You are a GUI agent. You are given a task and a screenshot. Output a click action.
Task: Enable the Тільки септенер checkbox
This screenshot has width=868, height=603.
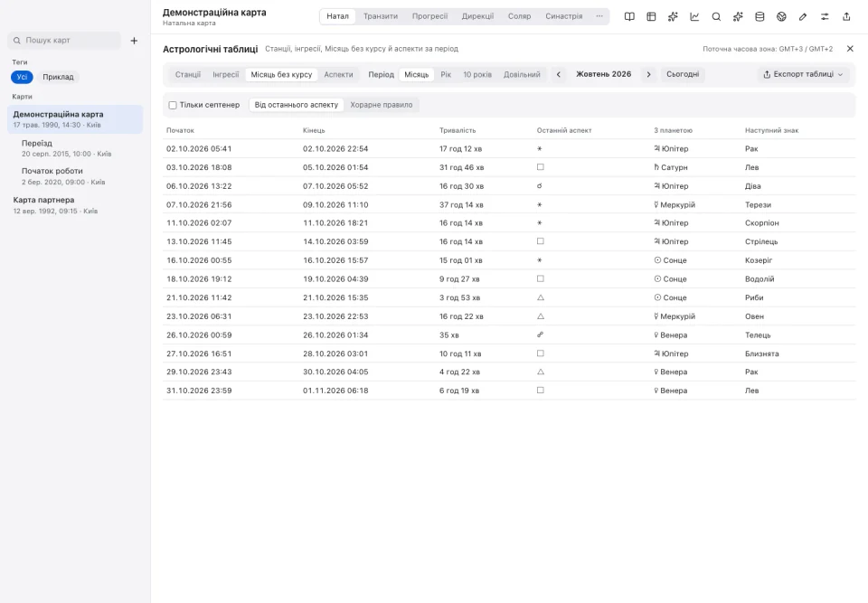click(x=173, y=105)
